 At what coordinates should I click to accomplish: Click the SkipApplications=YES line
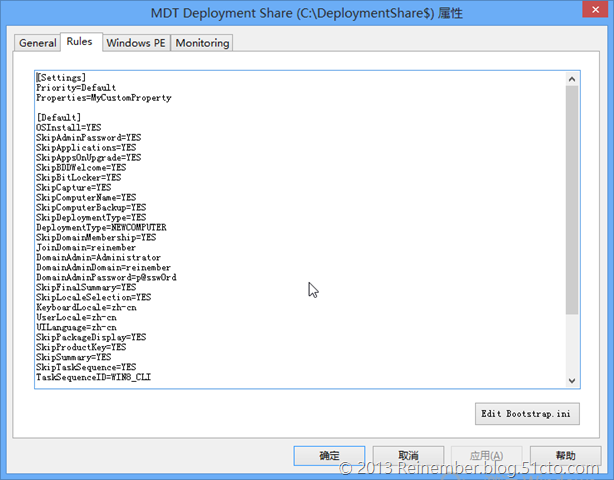point(86,148)
